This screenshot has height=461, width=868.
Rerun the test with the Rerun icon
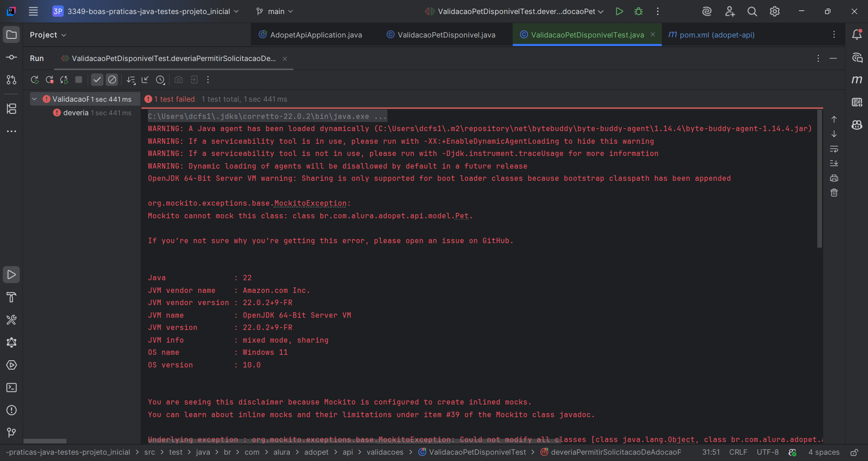pos(34,80)
